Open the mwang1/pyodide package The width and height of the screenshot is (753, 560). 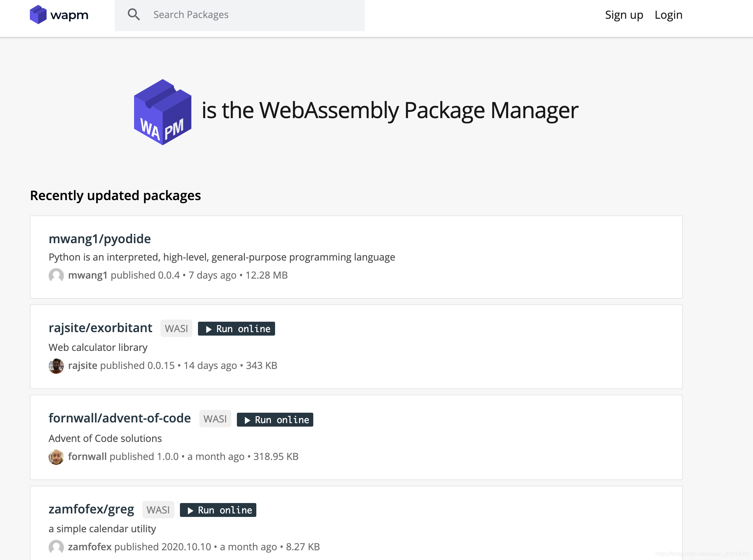pos(100,239)
